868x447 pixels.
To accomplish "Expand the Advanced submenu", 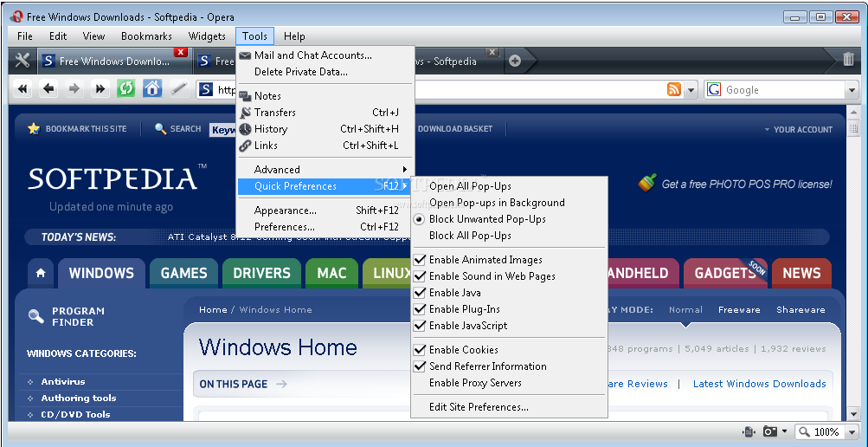I will point(325,170).
